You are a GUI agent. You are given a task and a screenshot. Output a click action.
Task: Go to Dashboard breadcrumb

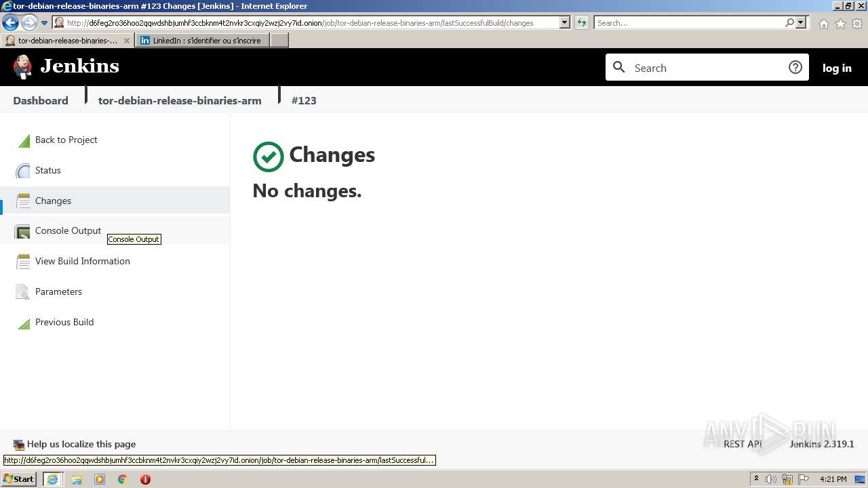(x=41, y=100)
